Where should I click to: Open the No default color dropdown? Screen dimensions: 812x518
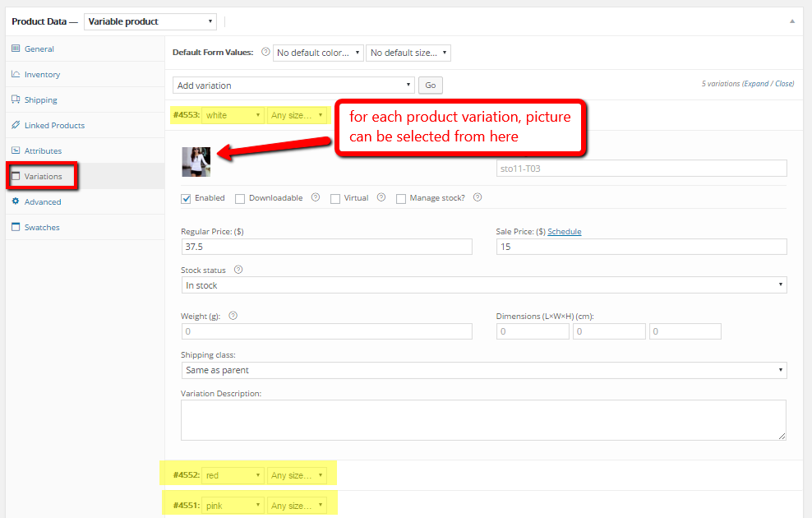pyautogui.click(x=318, y=53)
